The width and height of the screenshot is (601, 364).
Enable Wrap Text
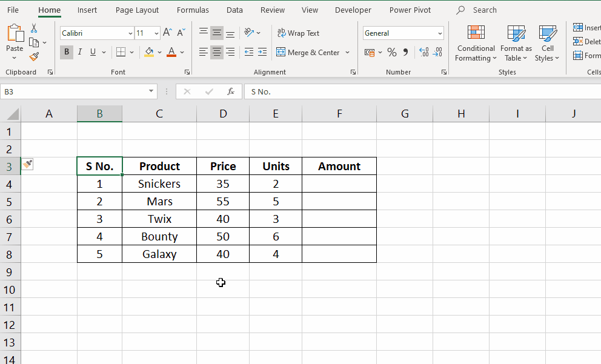click(298, 33)
